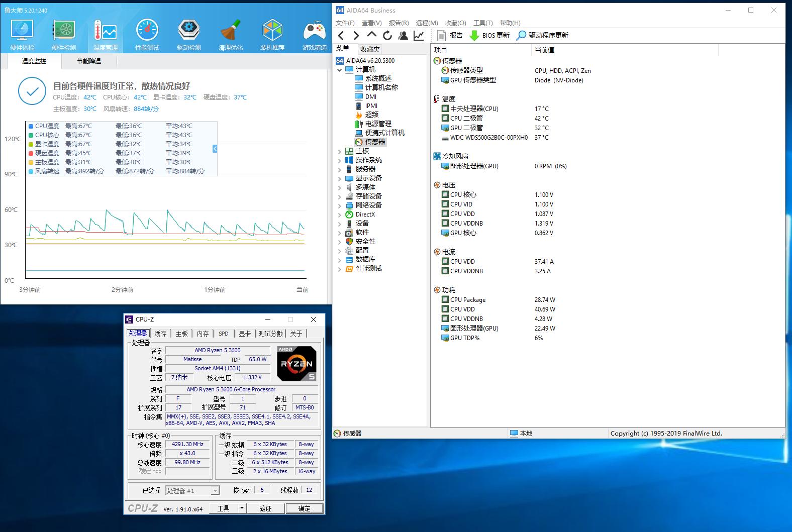792x532 pixels.
Task: Open the AIDA64 graph chart icon
Action: coord(418,35)
